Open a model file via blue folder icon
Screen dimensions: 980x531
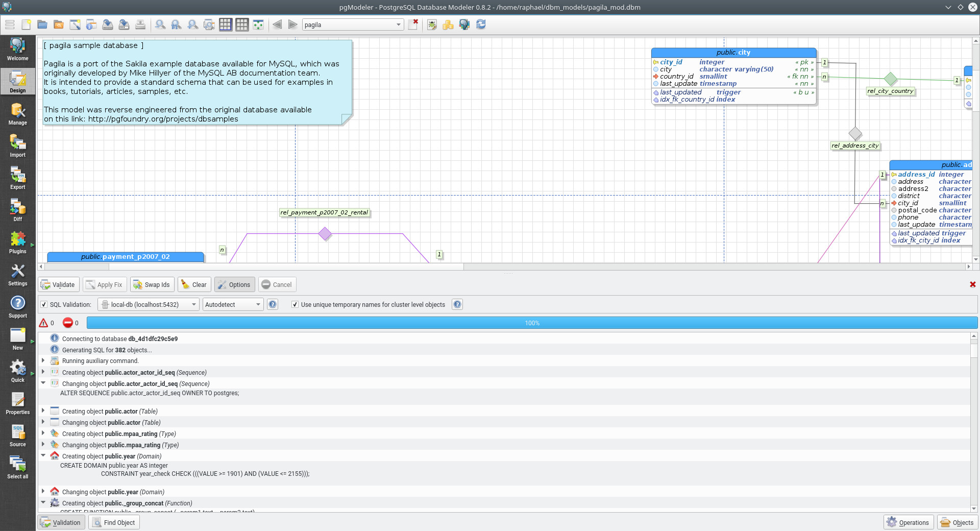click(x=42, y=25)
